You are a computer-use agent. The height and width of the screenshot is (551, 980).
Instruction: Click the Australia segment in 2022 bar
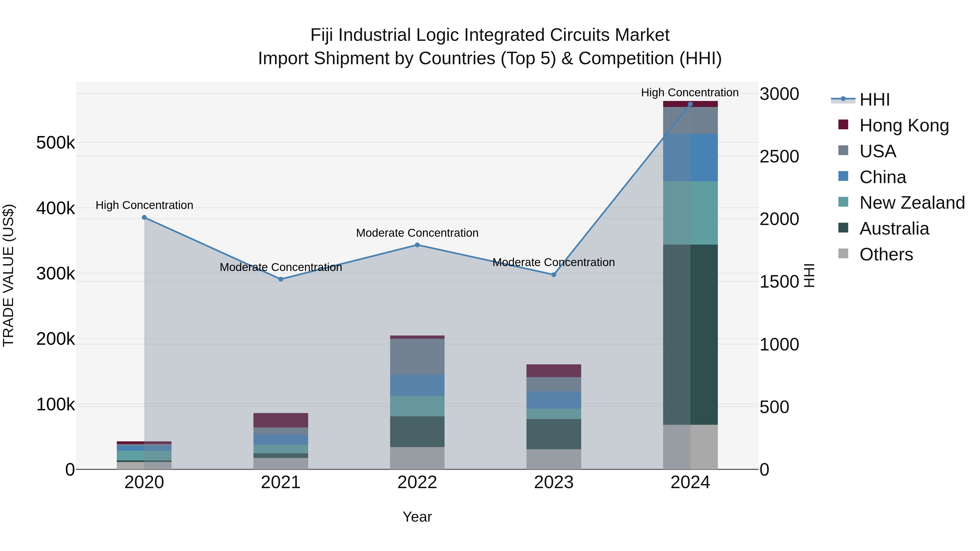pos(417,432)
